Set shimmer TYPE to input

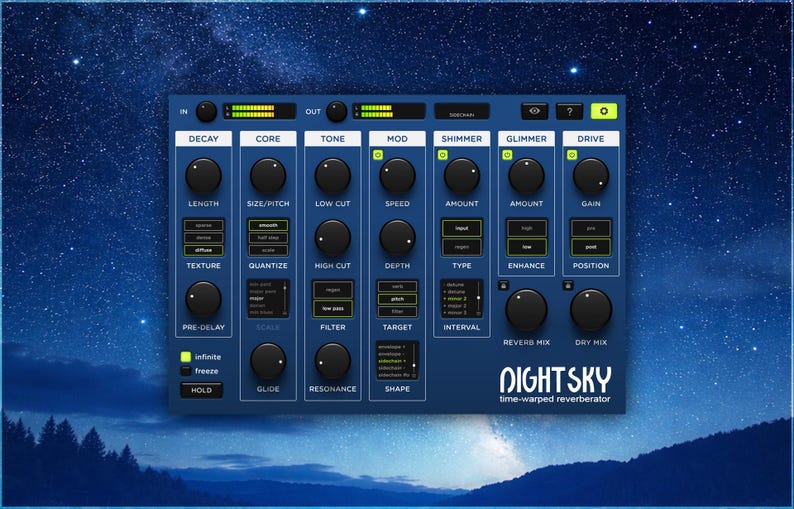click(x=462, y=228)
